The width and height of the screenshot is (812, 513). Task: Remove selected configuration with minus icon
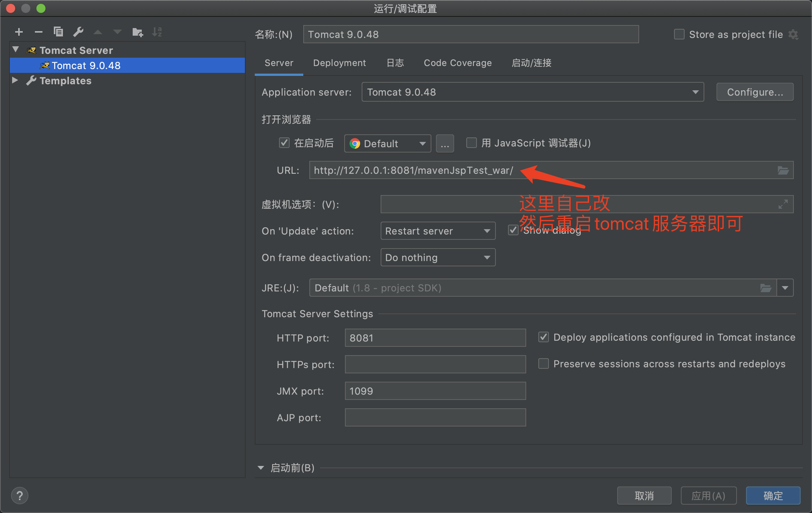[38, 32]
